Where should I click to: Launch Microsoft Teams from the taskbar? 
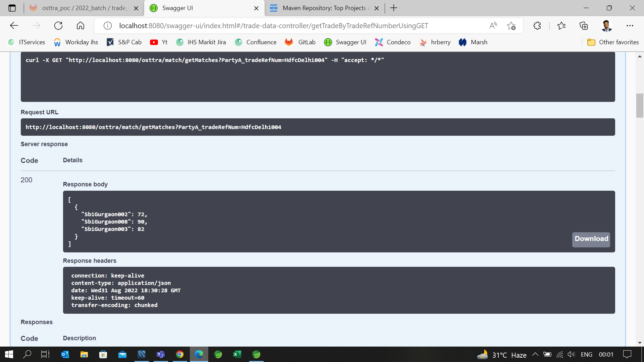[x=161, y=354]
